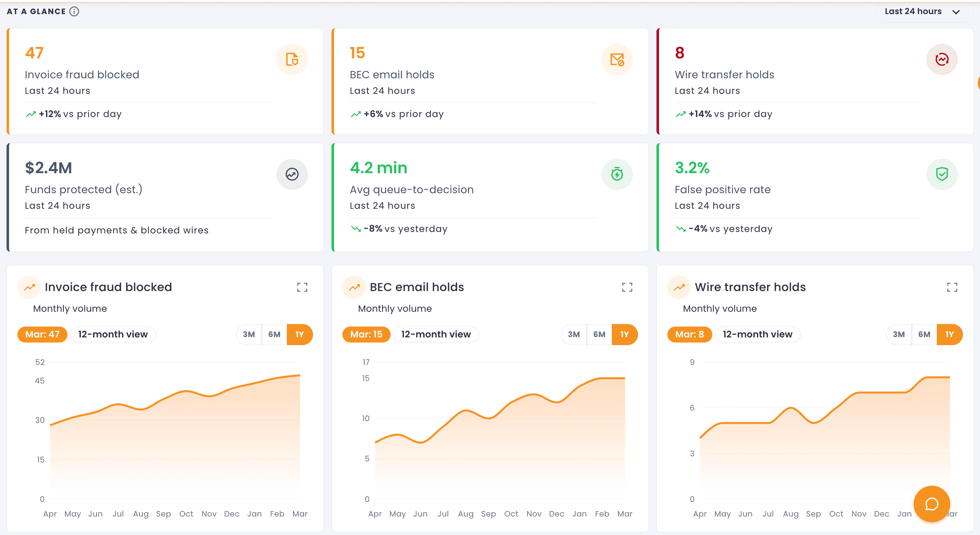Open the chat bubble in bottom right corner
This screenshot has width=980, height=535.
click(x=931, y=504)
